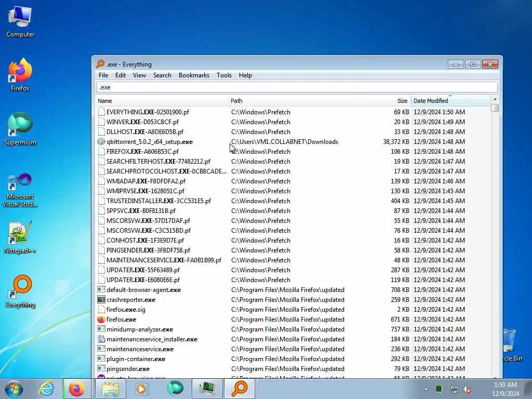Click the Everything magnifier taskbar button
The height and width of the screenshot is (399, 532).
(x=240, y=389)
